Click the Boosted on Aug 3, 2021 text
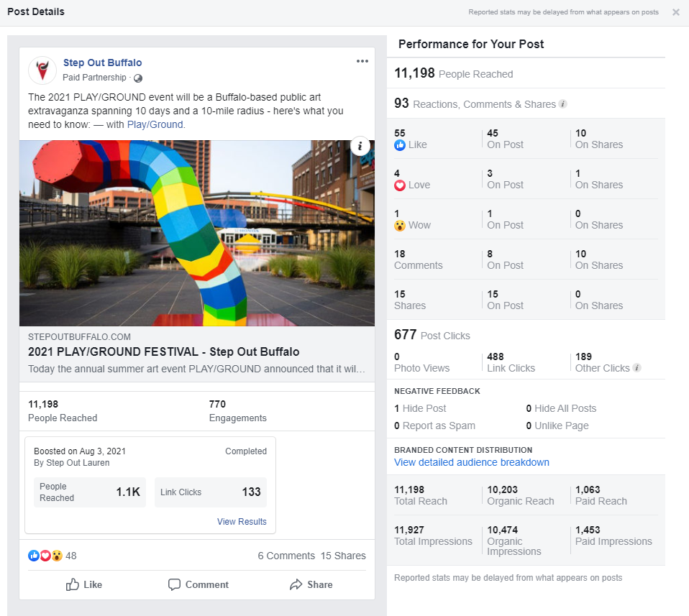 [80, 451]
